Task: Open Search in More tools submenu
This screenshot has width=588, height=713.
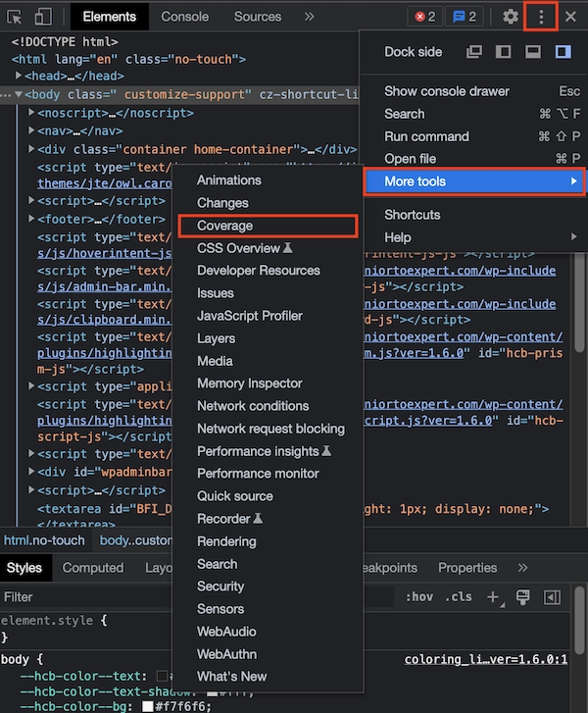Action: click(268, 564)
